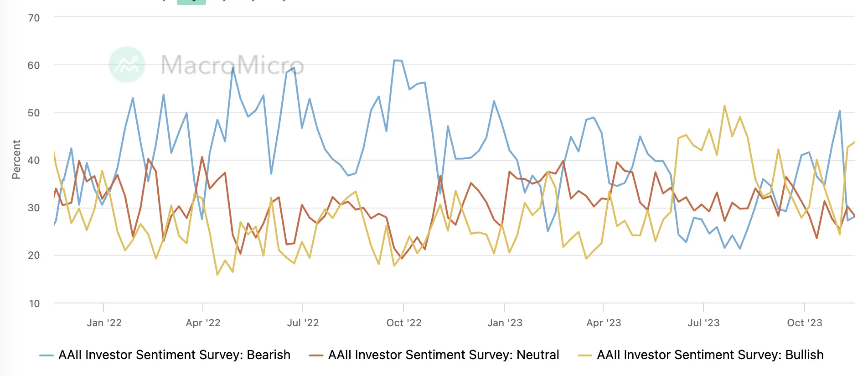Click the yellow Bullish legend line marker
The image size is (868, 376).
pos(585,355)
